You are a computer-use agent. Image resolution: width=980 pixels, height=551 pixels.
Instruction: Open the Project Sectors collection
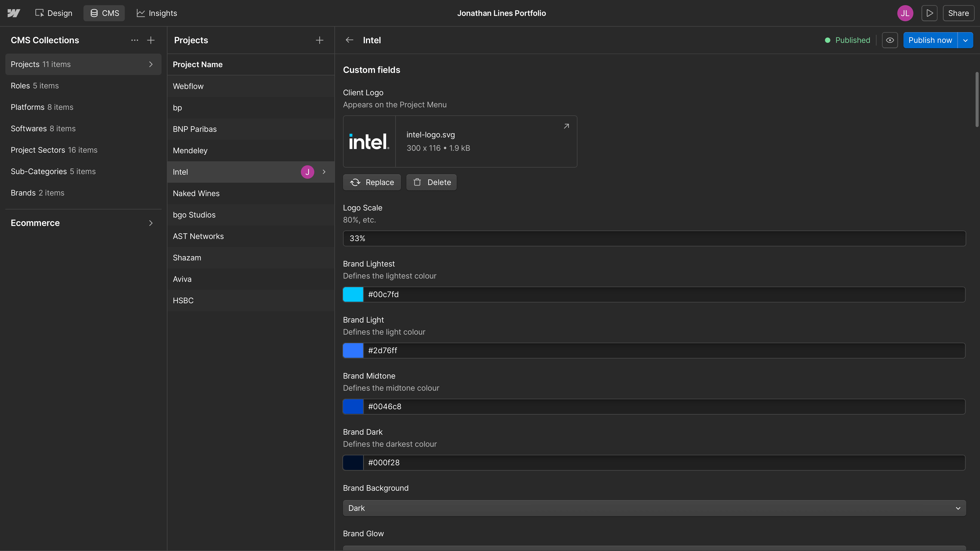pyautogui.click(x=83, y=150)
